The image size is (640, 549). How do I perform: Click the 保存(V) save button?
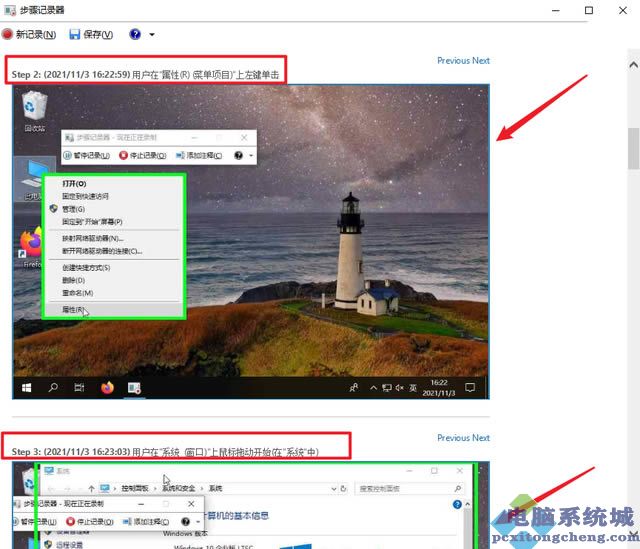pyautogui.click(x=91, y=34)
